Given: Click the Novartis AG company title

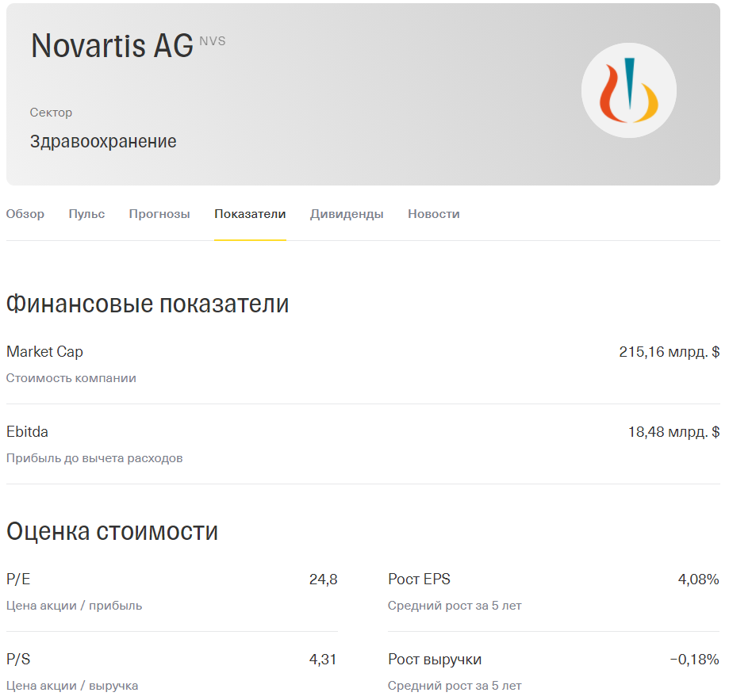Looking at the screenshot, I should pyautogui.click(x=112, y=45).
